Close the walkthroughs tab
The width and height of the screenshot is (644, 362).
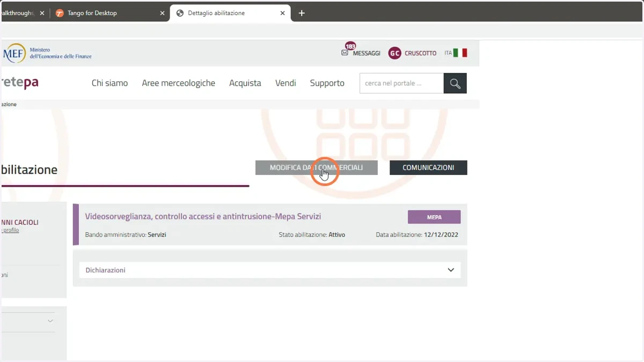(42, 13)
